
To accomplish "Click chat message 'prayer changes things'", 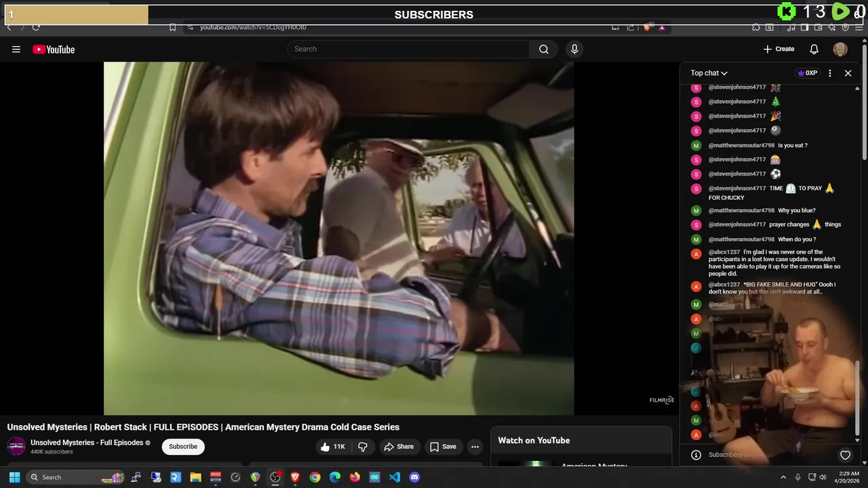I will [805, 224].
